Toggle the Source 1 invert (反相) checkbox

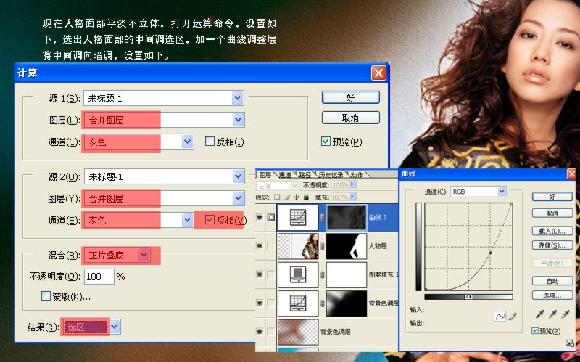[210, 141]
